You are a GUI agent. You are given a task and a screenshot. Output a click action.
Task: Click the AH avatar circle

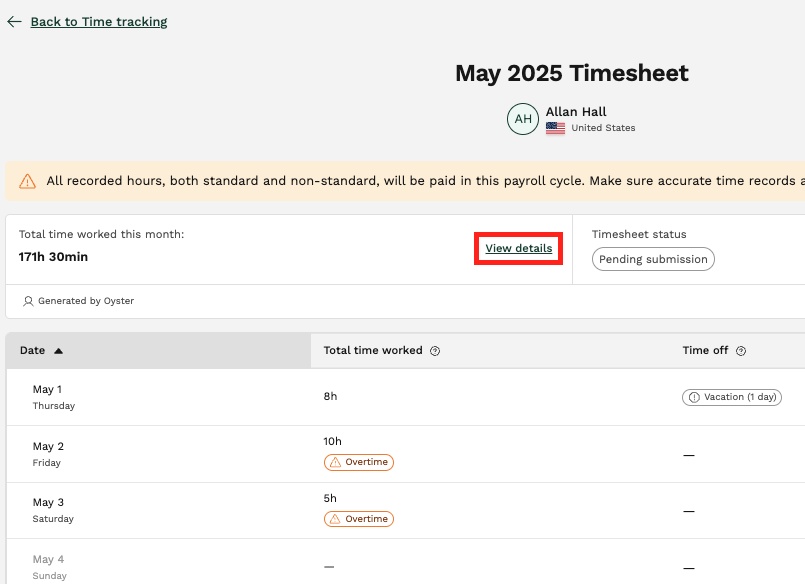click(523, 119)
